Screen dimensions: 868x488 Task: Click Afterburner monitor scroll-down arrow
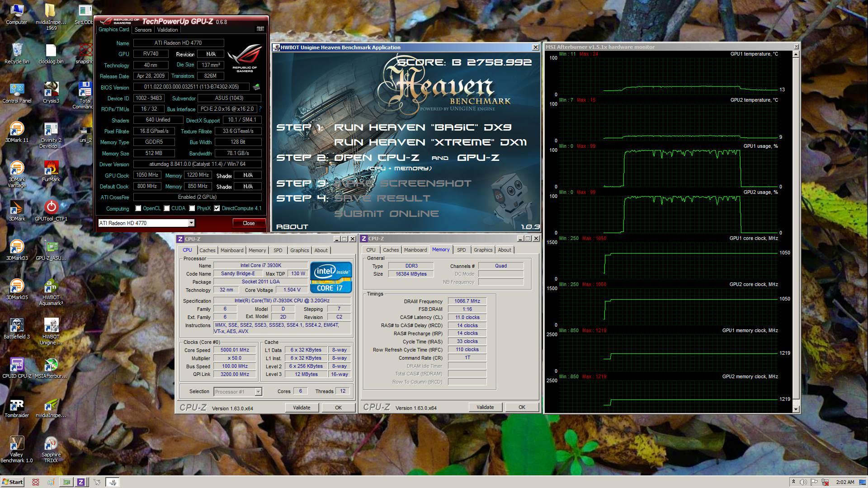[796, 409]
